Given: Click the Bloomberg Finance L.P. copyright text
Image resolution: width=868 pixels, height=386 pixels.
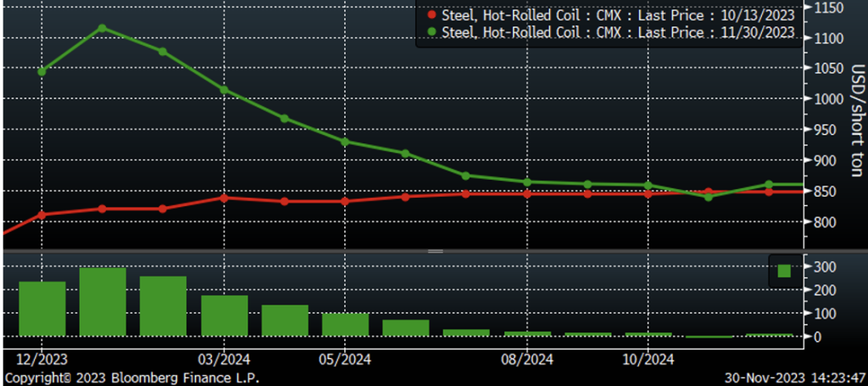Looking at the screenshot, I should [131, 377].
